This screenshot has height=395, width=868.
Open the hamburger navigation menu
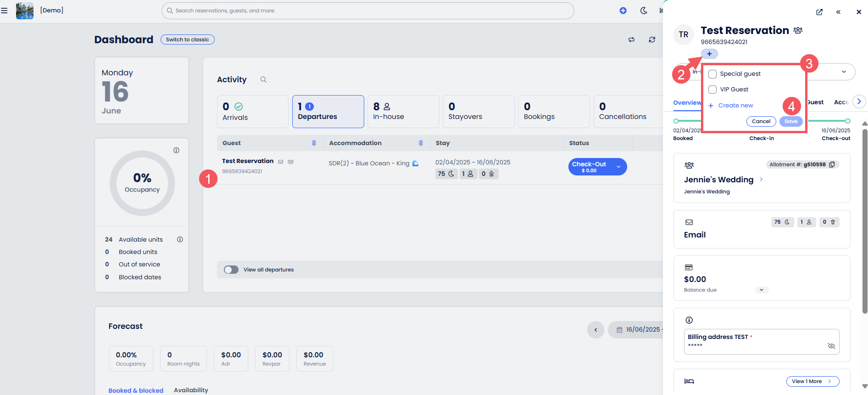5,11
